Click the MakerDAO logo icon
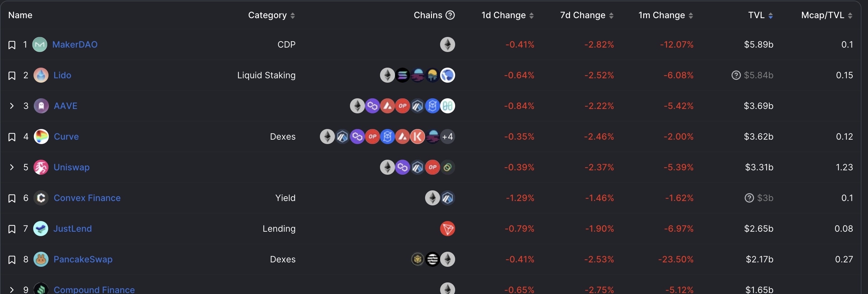The image size is (868, 294). (x=40, y=44)
